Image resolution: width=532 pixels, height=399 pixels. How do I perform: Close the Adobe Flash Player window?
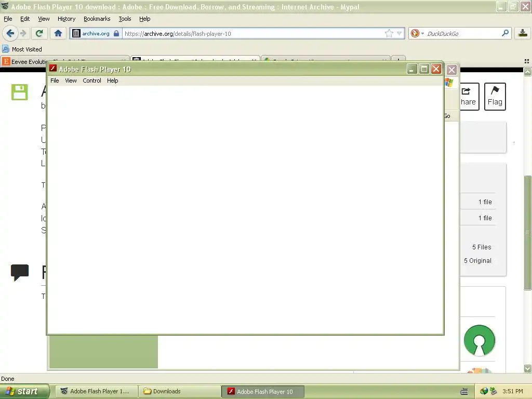436,69
